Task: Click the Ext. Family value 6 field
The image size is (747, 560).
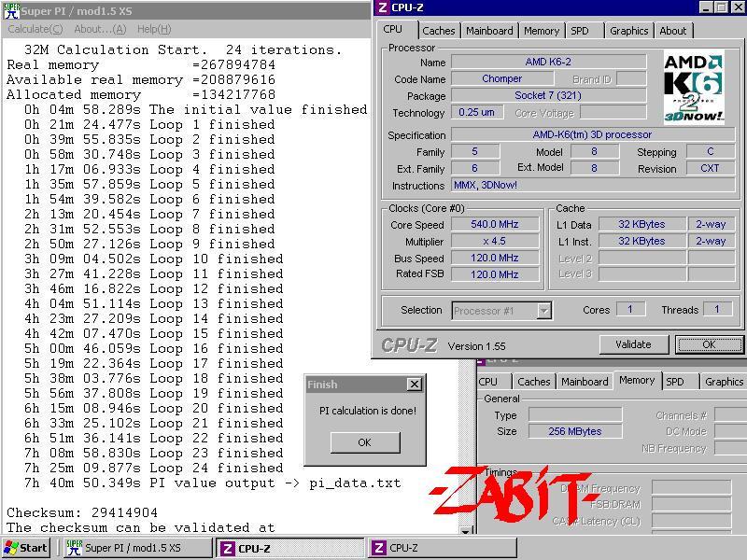Action: click(475, 168)
